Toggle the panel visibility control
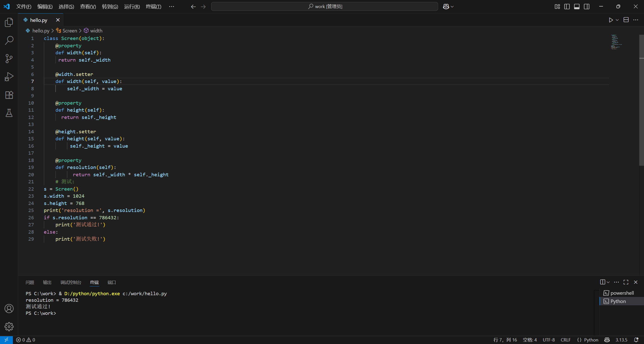The image size is (644, 344). point(577,6)
